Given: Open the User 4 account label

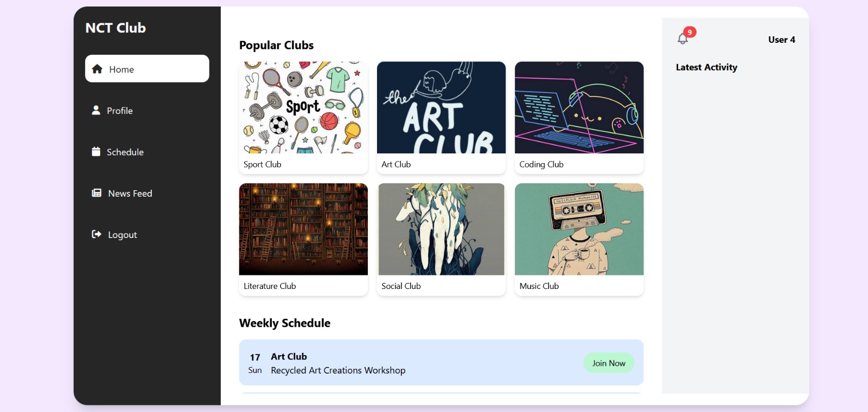Looking at the screenshot, I should [781, 40].
